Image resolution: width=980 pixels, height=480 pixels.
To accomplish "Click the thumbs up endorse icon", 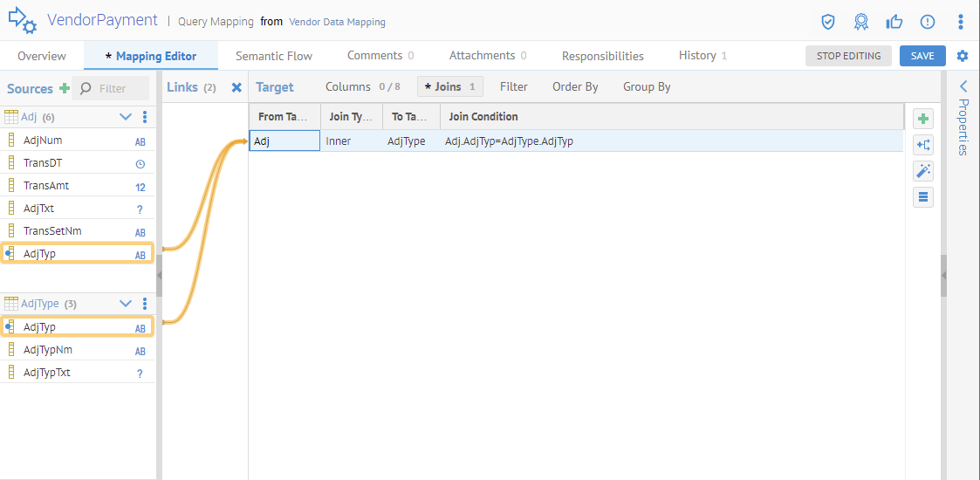I will [x=894, y=22].
